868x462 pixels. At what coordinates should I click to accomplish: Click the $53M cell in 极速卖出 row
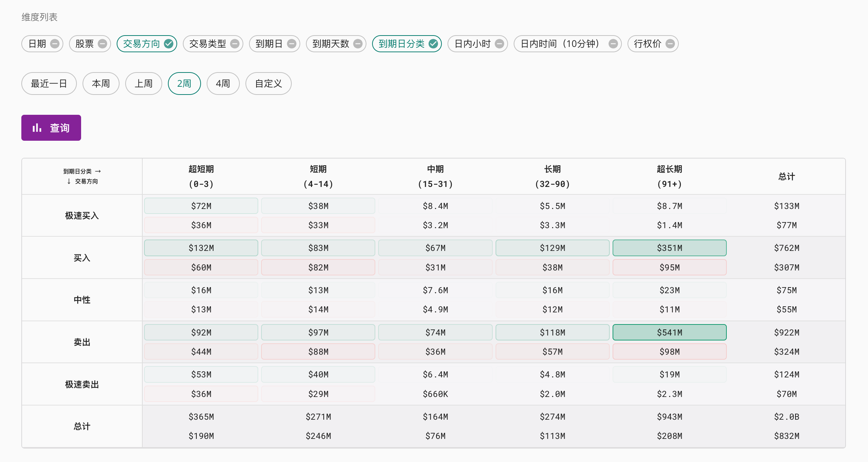point(201,374)
